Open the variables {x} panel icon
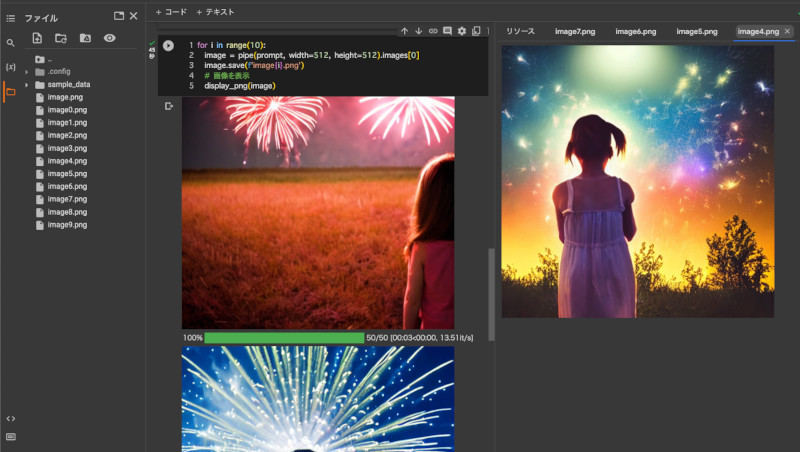The image size is (800, 452). (10, 67)
